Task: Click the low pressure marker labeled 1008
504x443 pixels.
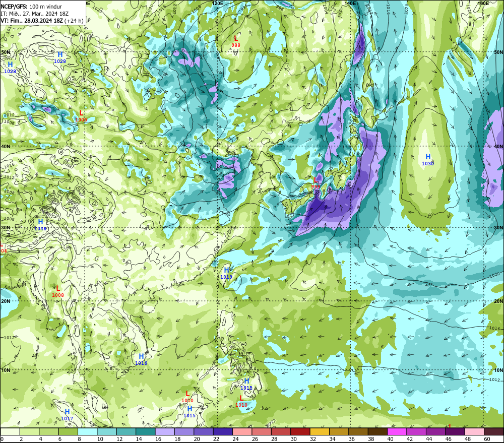Action: click(x=58, y=292)
